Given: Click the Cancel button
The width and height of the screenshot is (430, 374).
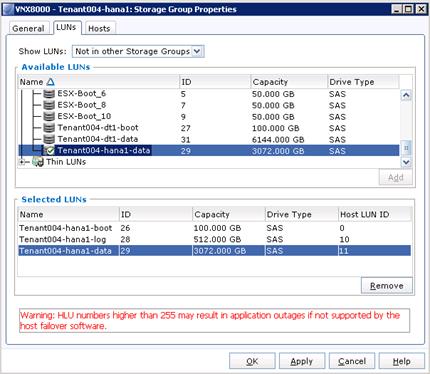Looking at the screenshot, I should (352, 361).
